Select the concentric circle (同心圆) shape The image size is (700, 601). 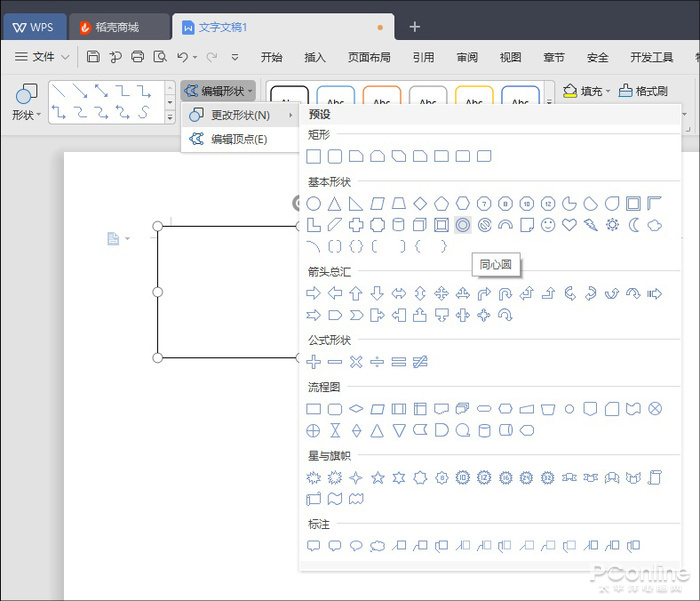pyautogui.click(x=462, y=225)
